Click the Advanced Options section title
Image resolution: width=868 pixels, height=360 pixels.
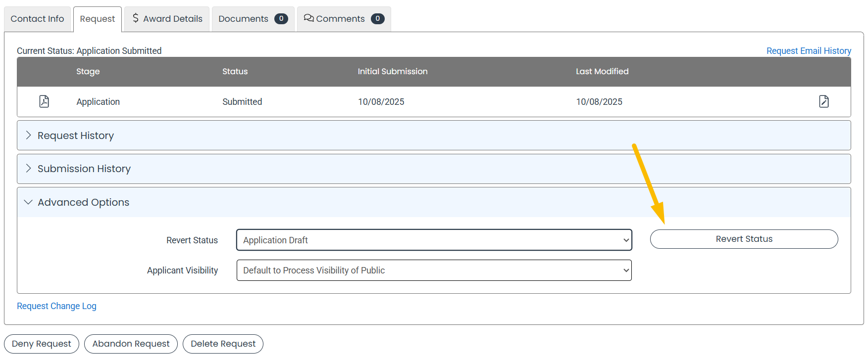tap(84, 202)
